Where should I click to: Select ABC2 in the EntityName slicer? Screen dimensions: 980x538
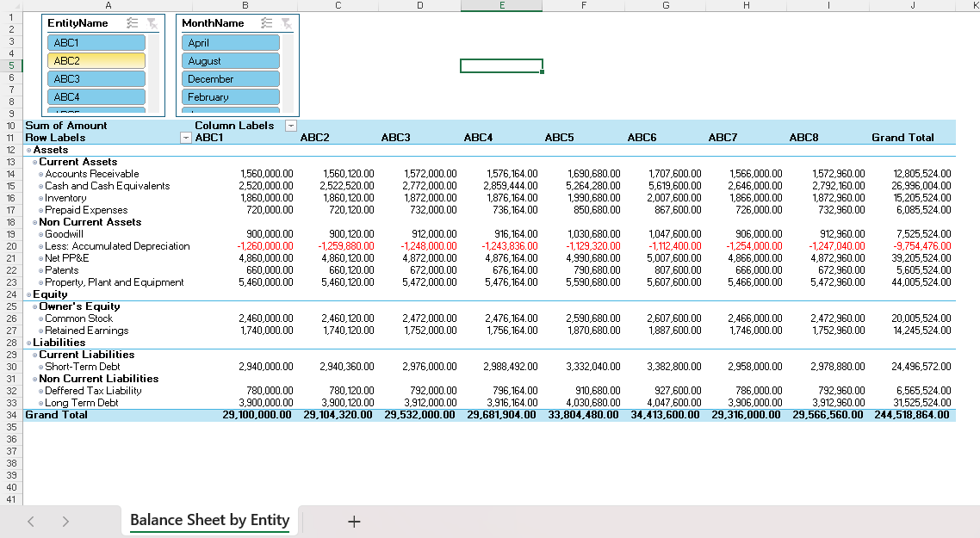[x=96, y=60]
